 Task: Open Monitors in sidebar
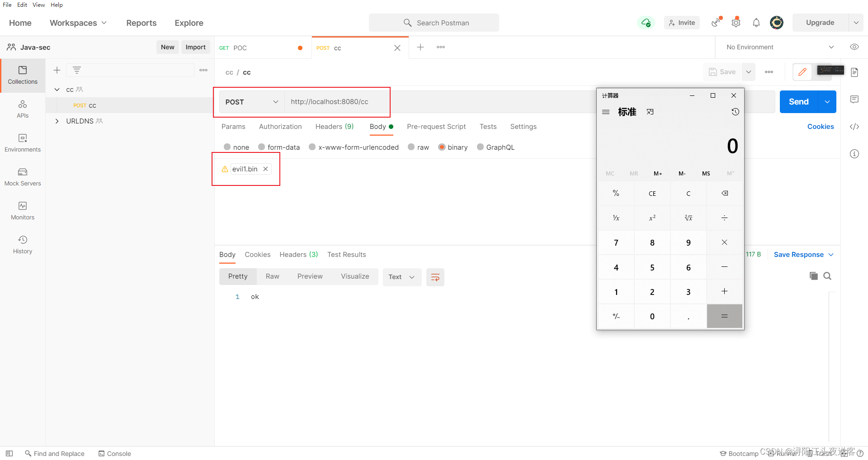[x=23, y=211]
